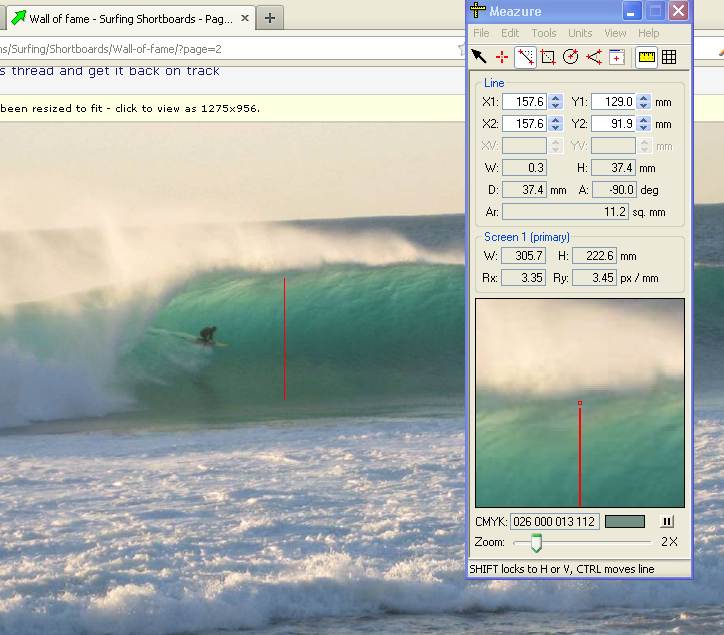Close the Wall of fame tab
This screenshot has height=635, width=724.
(245, 19)
